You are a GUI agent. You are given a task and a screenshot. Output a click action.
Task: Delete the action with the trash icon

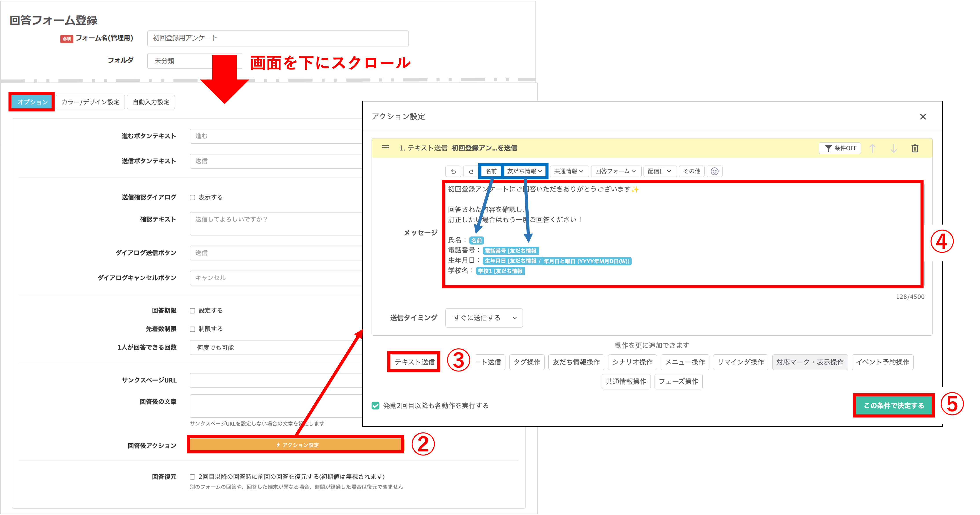[x=915, y=148]
